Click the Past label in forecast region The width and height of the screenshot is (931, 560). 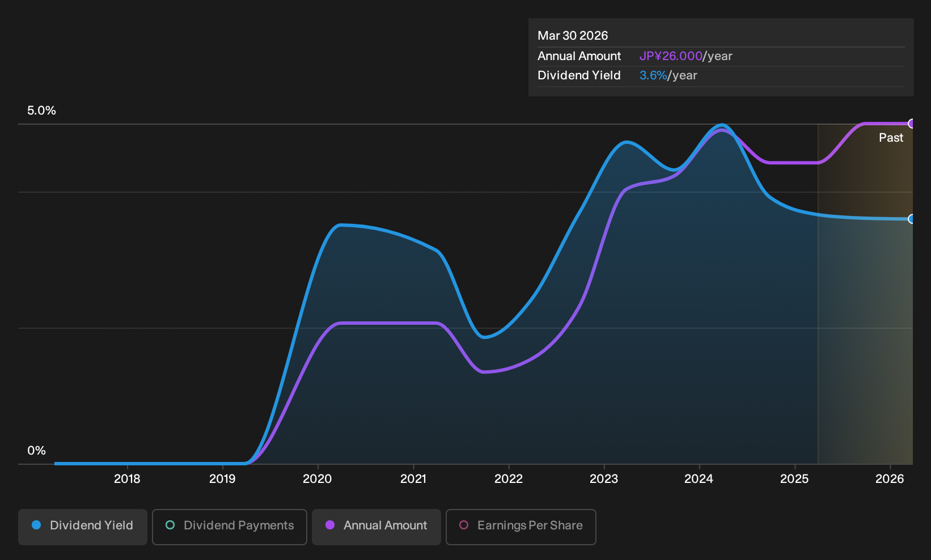[x=891, y=138]
